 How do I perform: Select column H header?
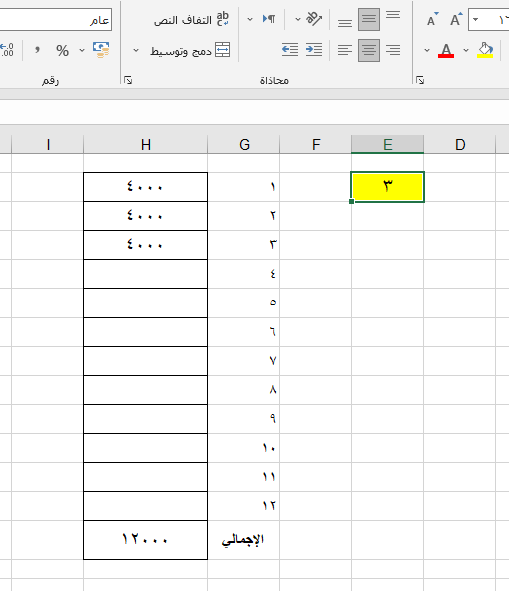coord(146,144)
